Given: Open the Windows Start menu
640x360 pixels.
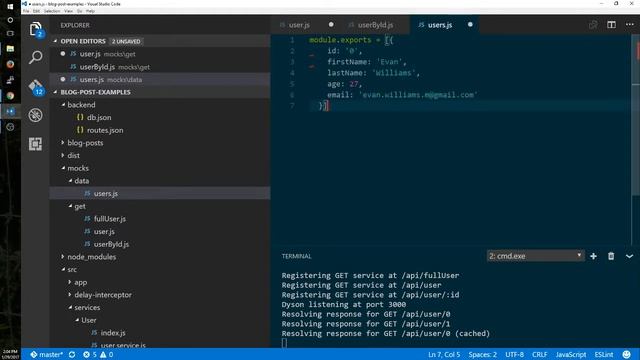Looking at the screenshot, I should (x=10, y=7).
